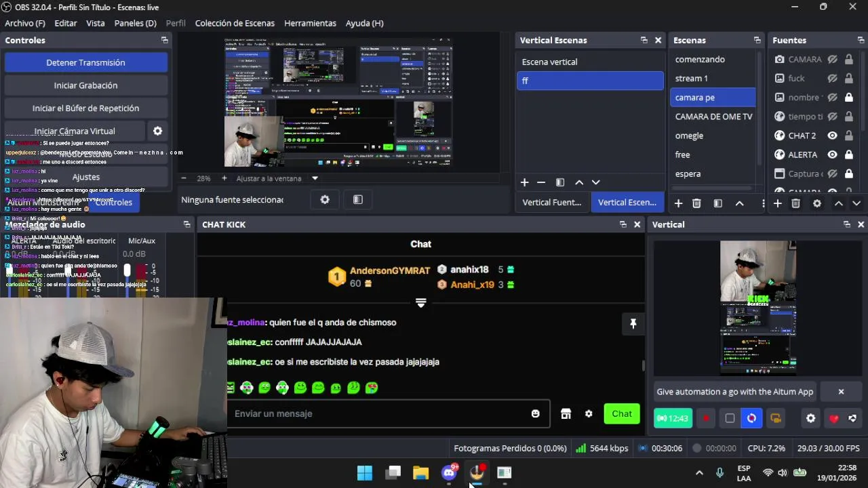Move the vertical scene down
The height and width of the screenshot is (488, 868).
[596, 182]
